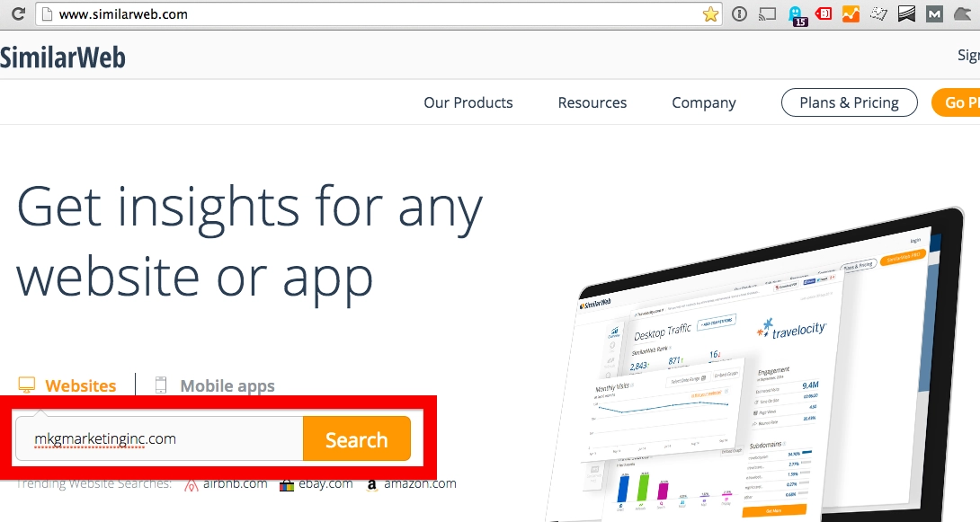Open the 1Password extension icon
The image size is (980, 522).
point(739,14)
